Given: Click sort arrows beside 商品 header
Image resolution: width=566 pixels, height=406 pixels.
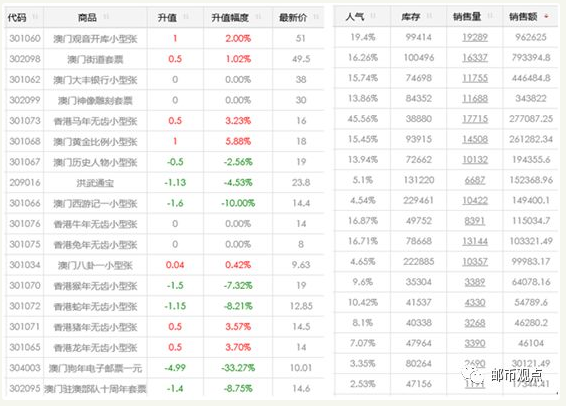Looking at the screenshot, I should (106, 17).
